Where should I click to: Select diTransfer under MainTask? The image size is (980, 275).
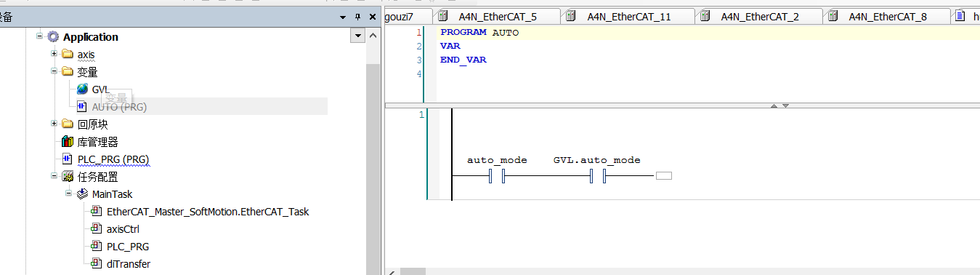tap(129, 264)
